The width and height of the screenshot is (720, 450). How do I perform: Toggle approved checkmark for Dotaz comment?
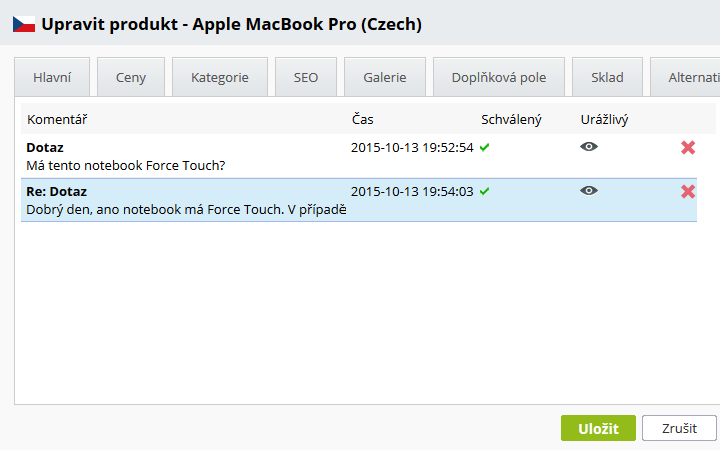484,147
